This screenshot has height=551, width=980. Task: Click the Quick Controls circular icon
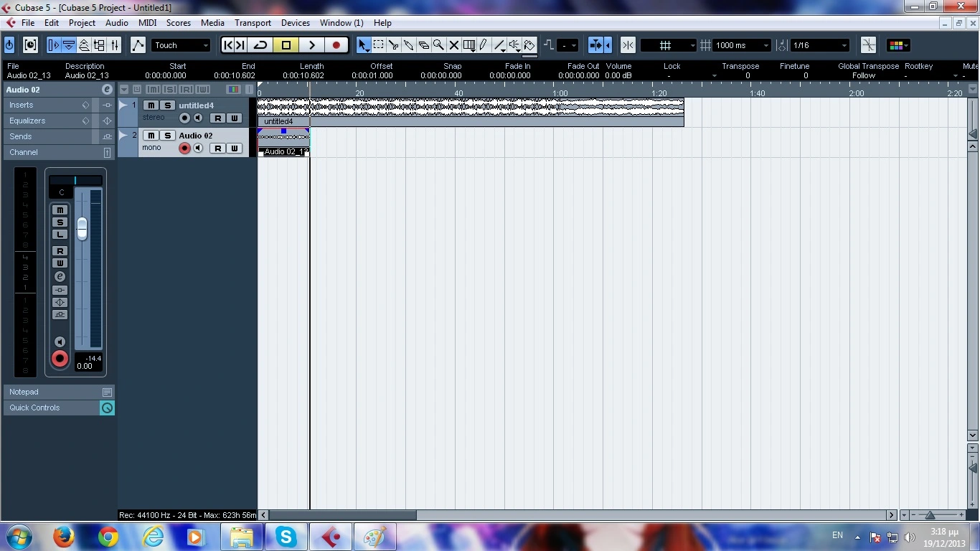[107, 408]
